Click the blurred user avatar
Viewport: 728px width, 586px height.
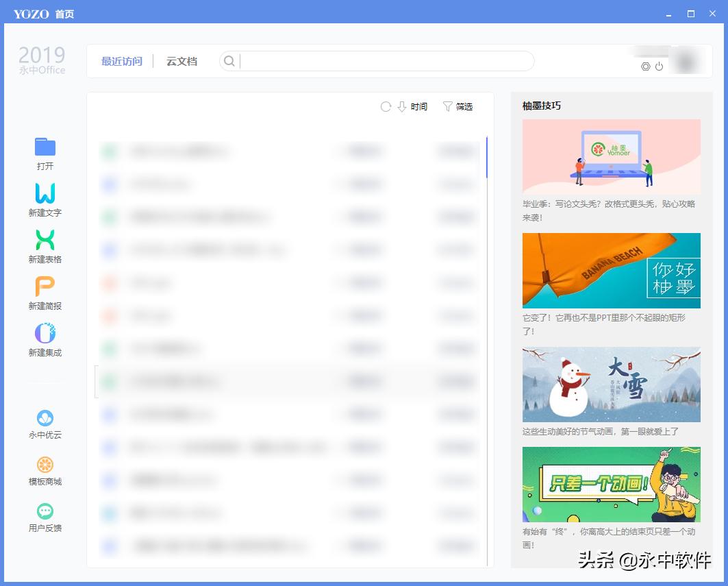[x=686, y=62]
